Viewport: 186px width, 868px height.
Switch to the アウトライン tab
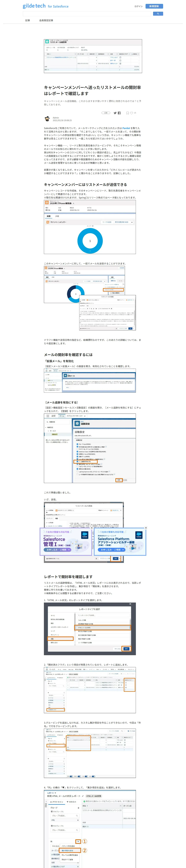(56, 802)
